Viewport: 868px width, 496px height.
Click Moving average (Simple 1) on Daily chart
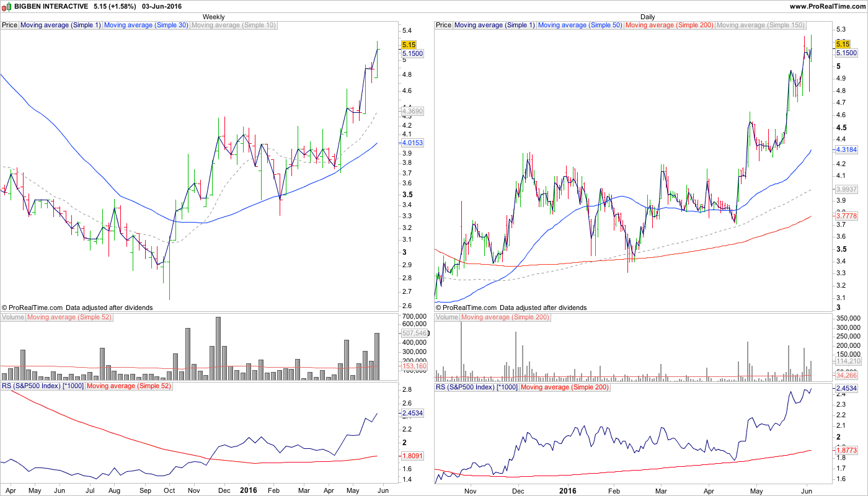coord(494,25)
